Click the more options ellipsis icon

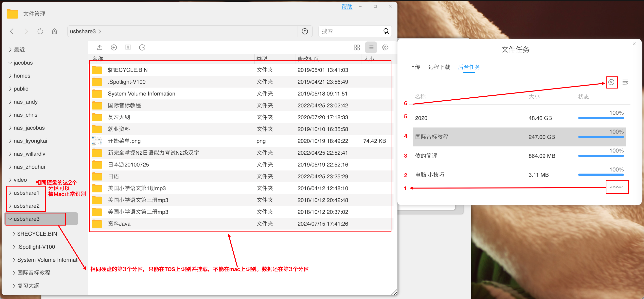142,47
